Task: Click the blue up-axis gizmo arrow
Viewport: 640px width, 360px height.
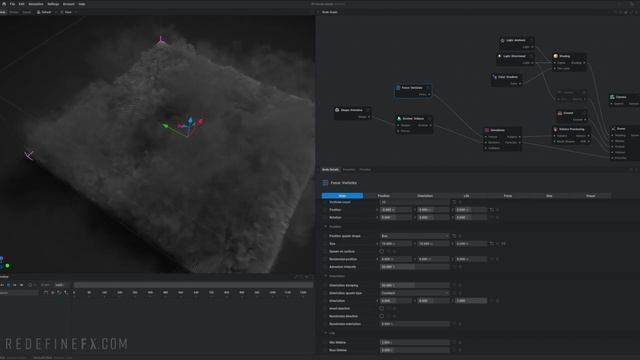Action: point(190,120)
